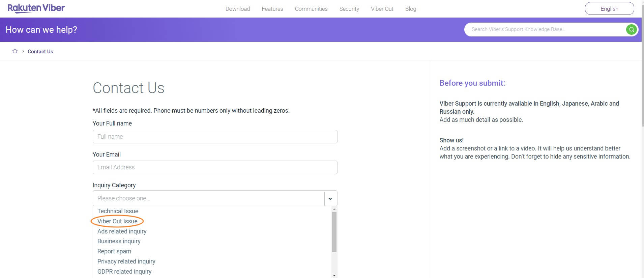Click the 'Show us!' text
The image size is (644, 278).
coord(451,140)
